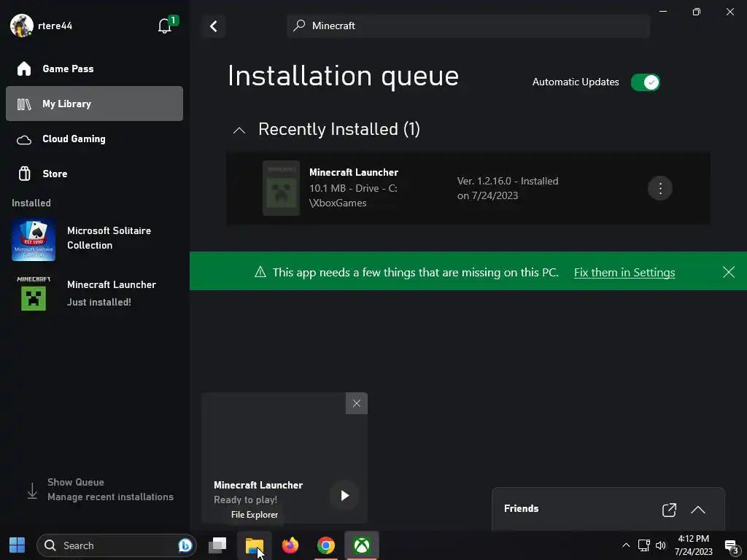Click the taskbar Search box
This screenshot has width=747, height=560.
[x=117, y=545]
